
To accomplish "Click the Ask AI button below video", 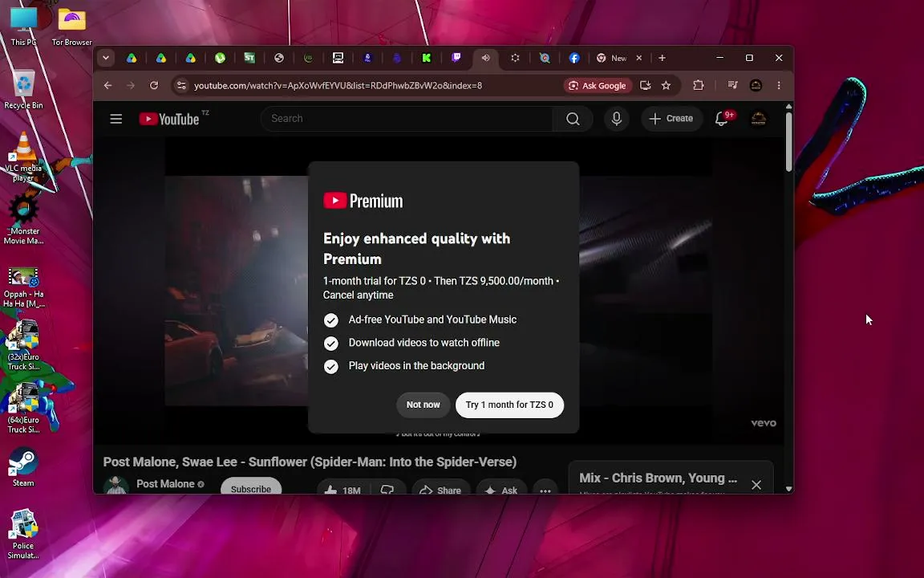I will coord(501,488).
